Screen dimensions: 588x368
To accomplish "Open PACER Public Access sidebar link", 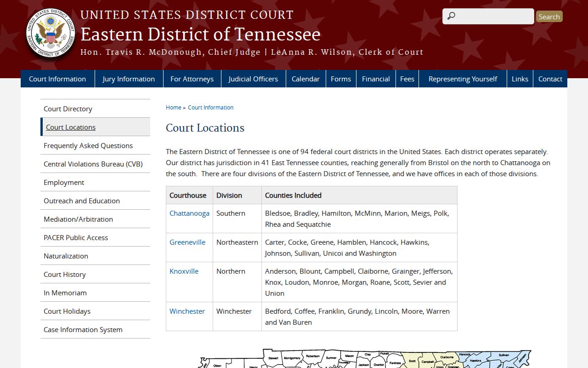I will 95,237.
